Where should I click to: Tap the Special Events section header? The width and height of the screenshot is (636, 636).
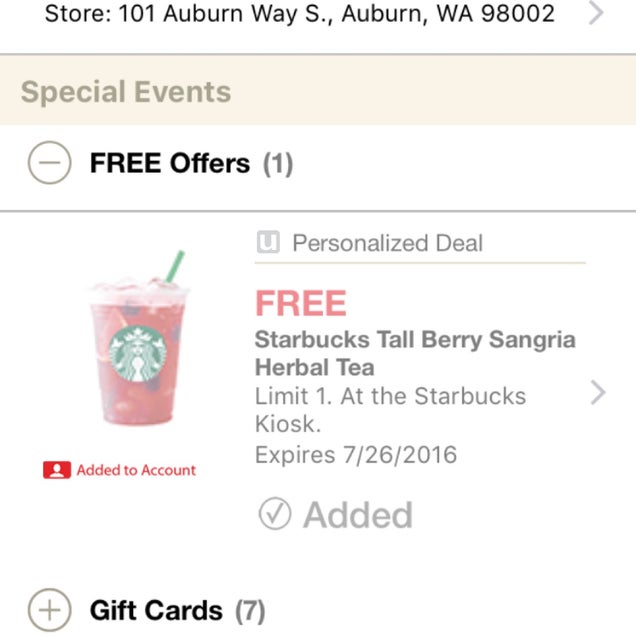pyautogui.click(x=126, y=93)
